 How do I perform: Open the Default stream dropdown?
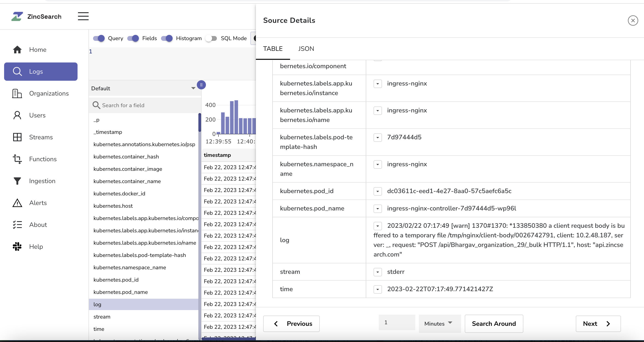tap(192, 88)
